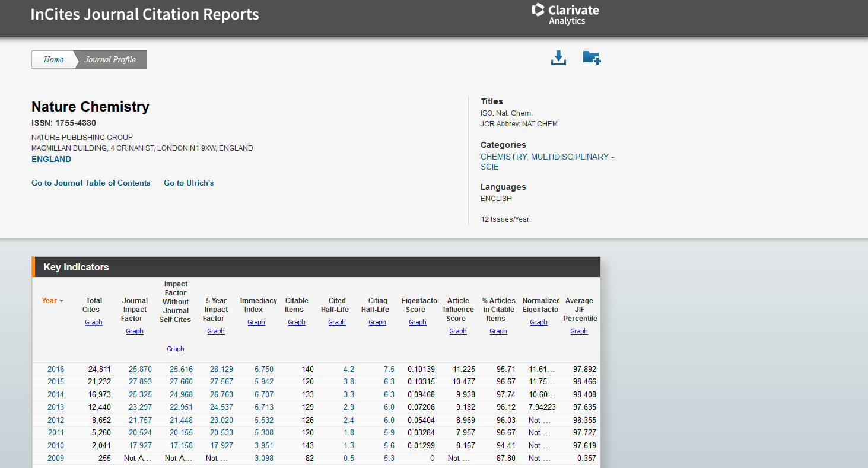This screenshot has height=468, width=868.
Task: Click 2016 immediacy index 6.750
Action: (264, 369)
